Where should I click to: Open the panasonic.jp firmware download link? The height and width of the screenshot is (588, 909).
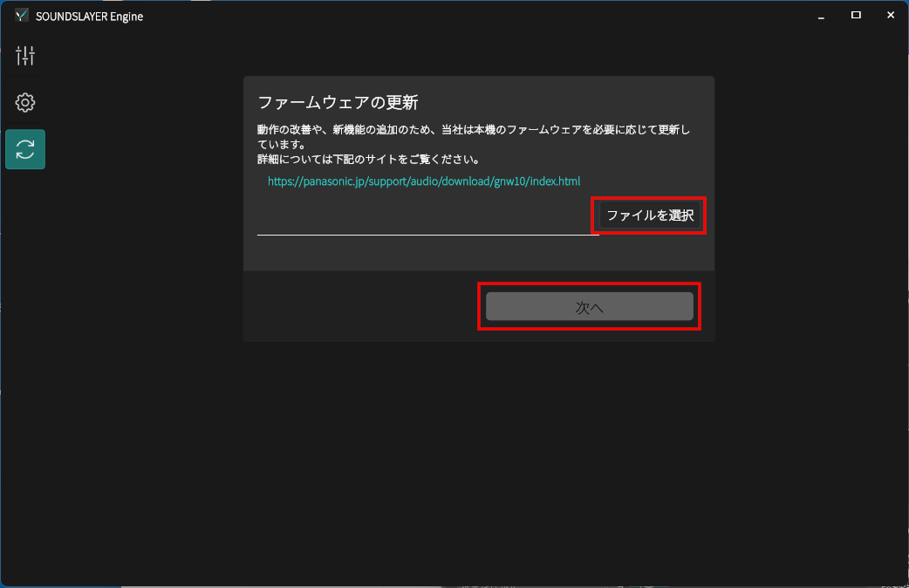[423, 181]
